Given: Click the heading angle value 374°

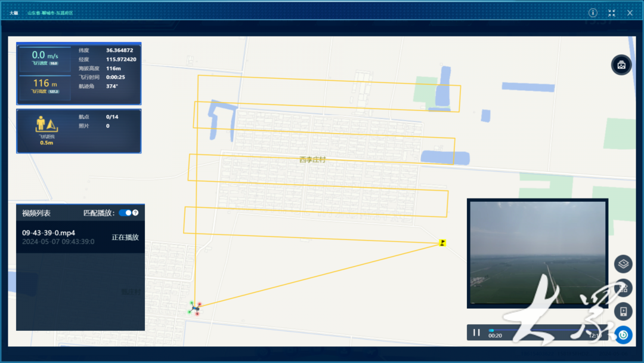Looking at the screenshot, I should coord(112,86).
